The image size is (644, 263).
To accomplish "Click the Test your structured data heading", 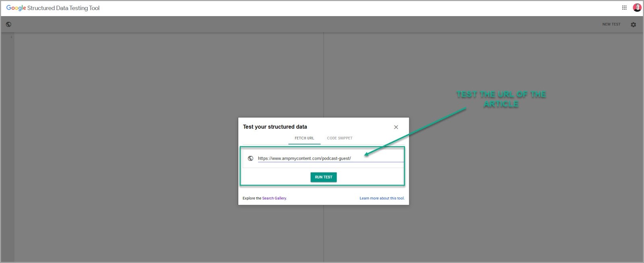I will pyautogui.click(x=275, y=127).
